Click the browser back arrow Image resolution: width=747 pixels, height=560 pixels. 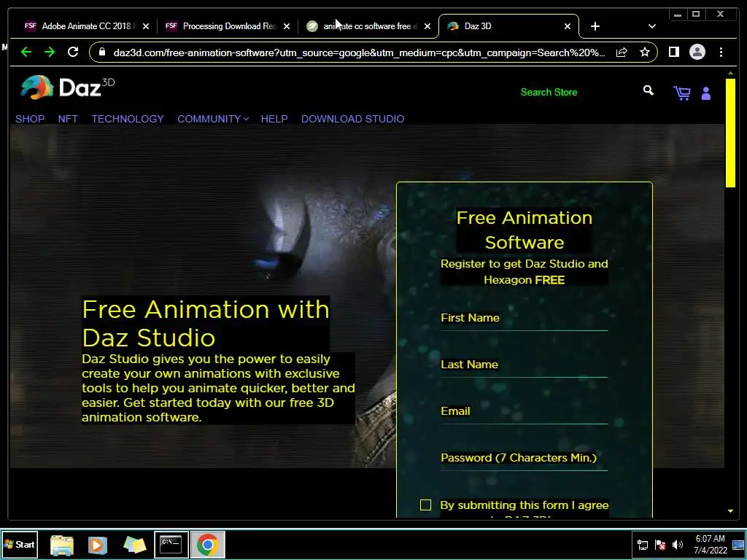tap(26, 52)
